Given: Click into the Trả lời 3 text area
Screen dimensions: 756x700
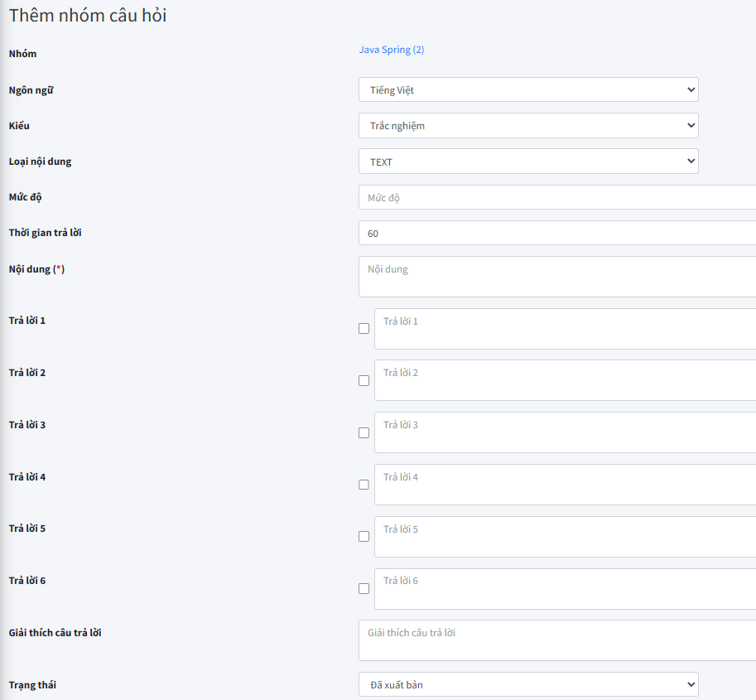Looking at the screenshot, I should coord(565,433).
